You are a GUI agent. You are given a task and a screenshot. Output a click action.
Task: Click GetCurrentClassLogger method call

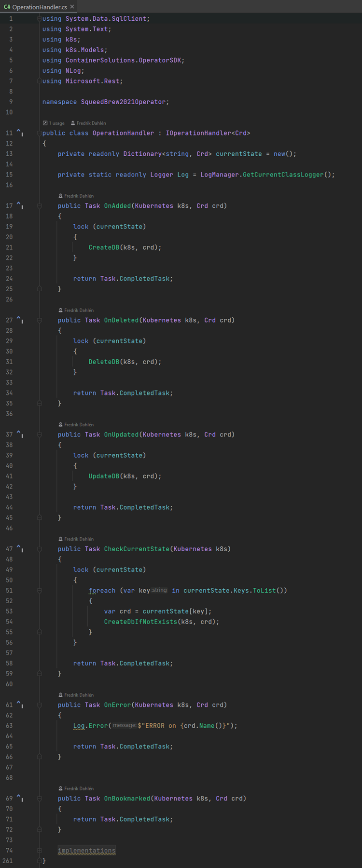pos(283,175)
